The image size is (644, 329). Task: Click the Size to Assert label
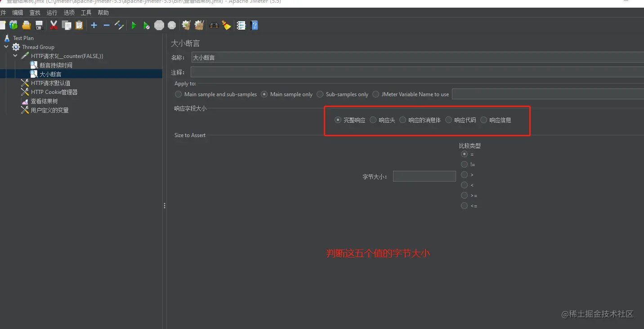(x=190, y=135)
